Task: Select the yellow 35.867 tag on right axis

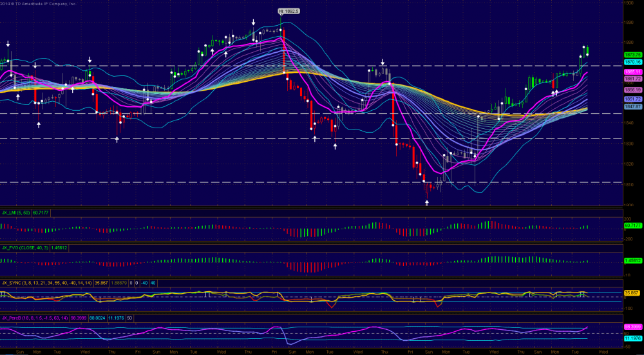Action: point(632,293)
